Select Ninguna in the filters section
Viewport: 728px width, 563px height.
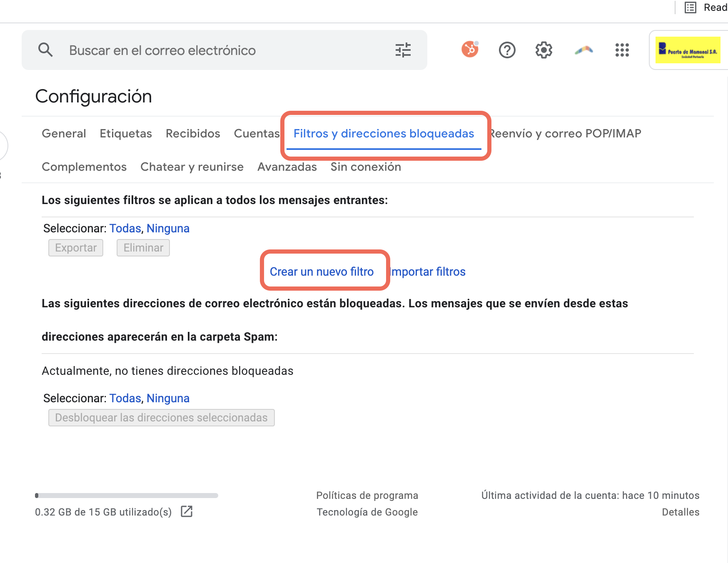[168, 228]
